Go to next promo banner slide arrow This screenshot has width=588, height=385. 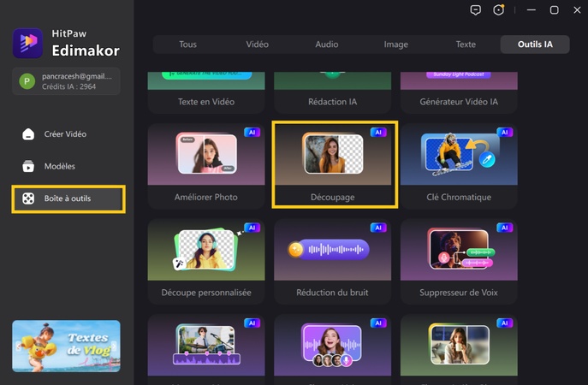pos(115,346)
